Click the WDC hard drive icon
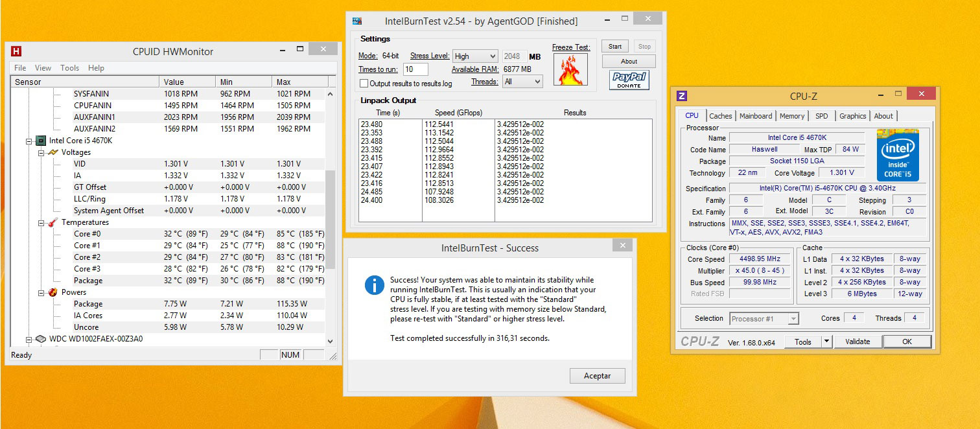This screenshot has height=429, width=980. point(40,339)
